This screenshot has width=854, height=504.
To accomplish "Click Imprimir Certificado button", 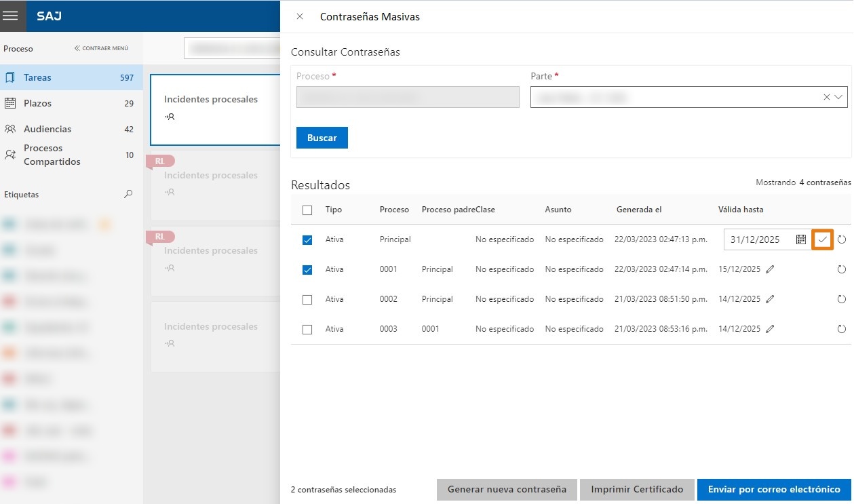I will tap(637, 490).
